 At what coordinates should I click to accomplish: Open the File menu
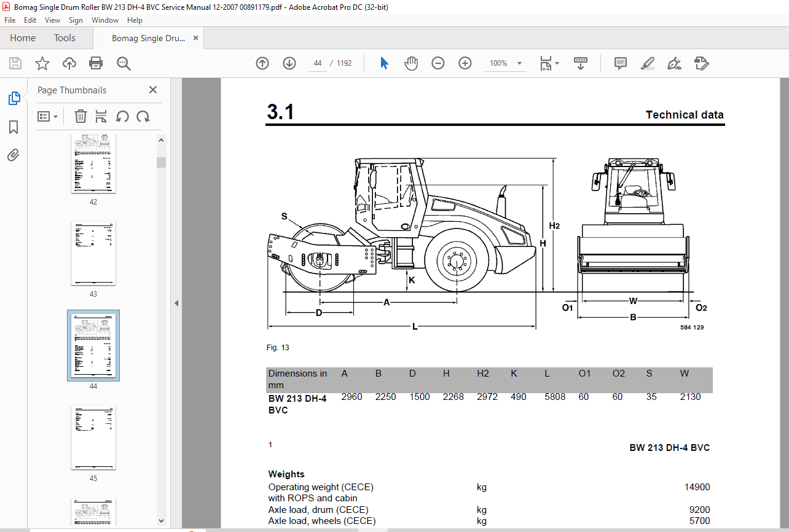(x=10, y=20)
